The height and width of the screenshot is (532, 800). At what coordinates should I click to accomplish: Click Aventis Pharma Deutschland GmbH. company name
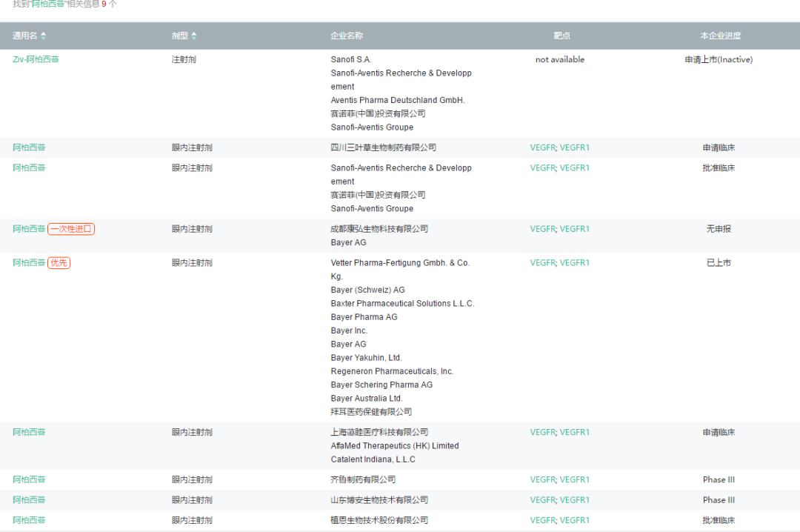pyautogui.click(x=398, y=100)
